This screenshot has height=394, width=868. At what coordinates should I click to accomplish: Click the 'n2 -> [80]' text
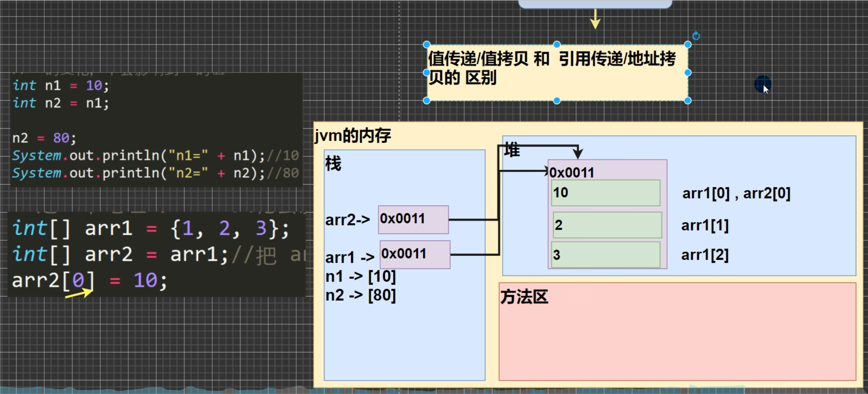point(361,295)
